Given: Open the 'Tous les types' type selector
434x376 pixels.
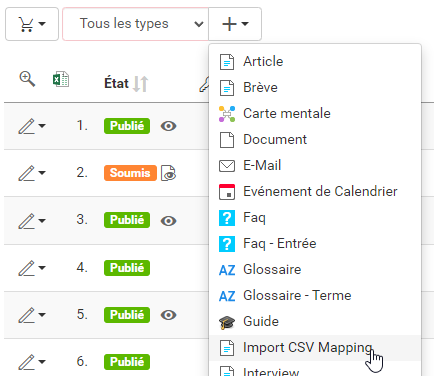Looking at the screenshot, I should [135, 24].
